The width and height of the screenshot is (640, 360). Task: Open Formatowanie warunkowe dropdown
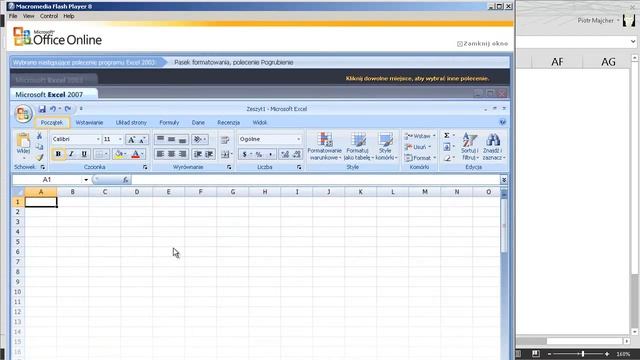(x=325, y=146)
